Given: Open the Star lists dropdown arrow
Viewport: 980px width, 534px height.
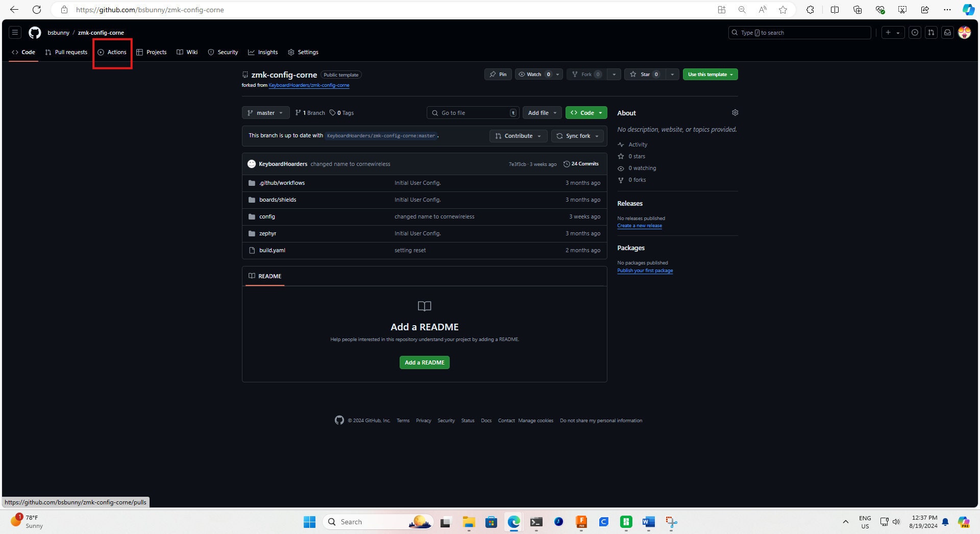Looking at the screenshot, I should pos(672,75).
